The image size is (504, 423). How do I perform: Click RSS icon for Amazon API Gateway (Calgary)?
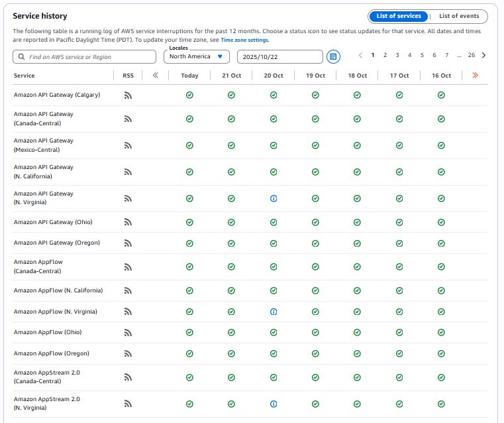tap(128, 95)
